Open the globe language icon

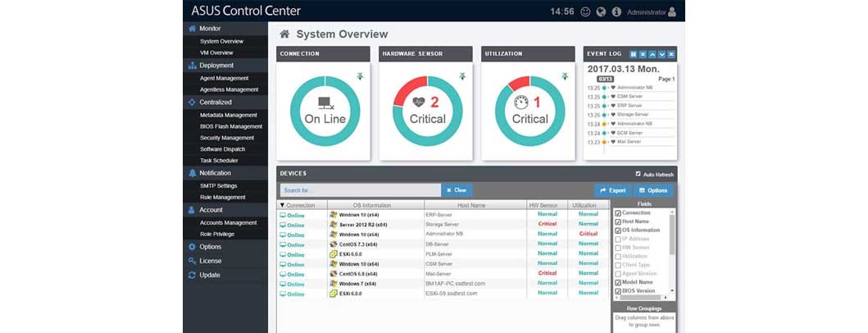[601, 11]
